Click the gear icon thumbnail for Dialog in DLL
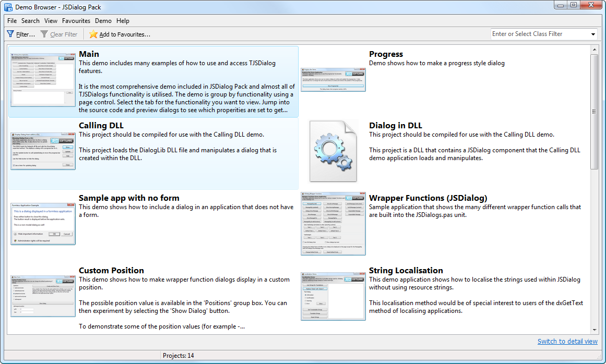 tap(332, 150)
